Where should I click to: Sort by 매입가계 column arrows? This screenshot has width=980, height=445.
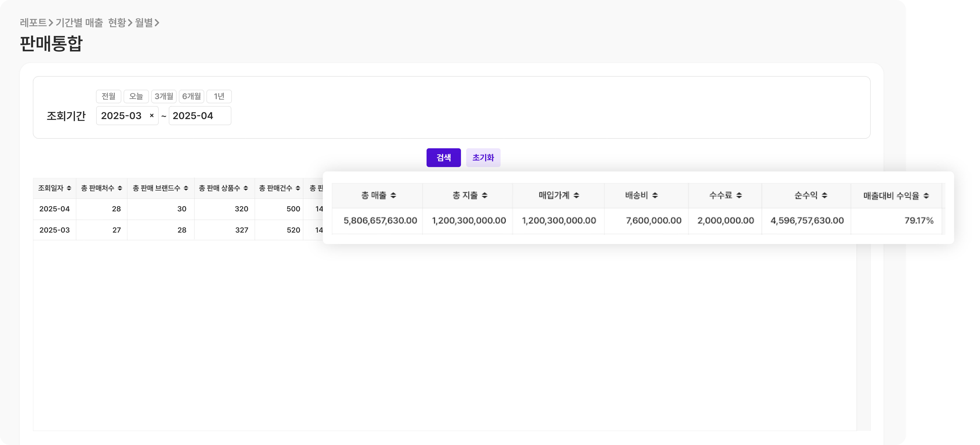tap(576, 196)
